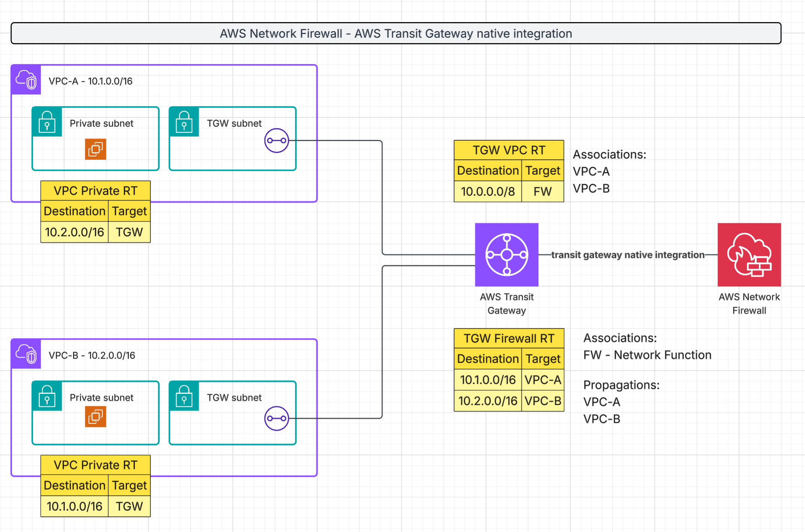Select VPC-B TGW subnet lock icon
Image resolution: width=805 pixels, height=532 pixels.
coord(184,396)
